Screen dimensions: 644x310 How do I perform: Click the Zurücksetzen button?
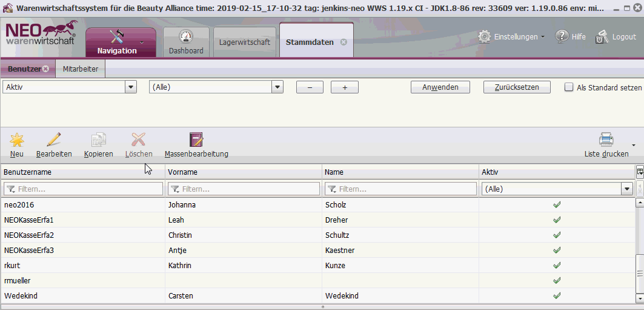(517, 87)
